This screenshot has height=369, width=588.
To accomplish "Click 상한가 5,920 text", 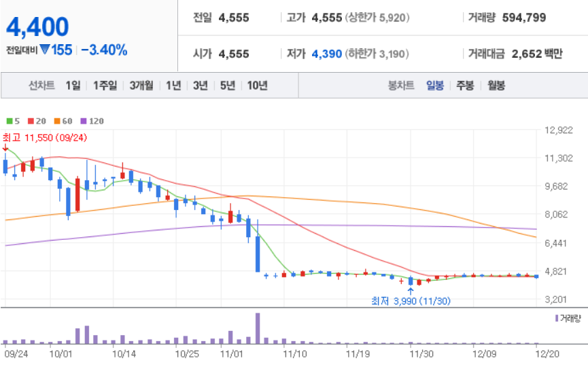I will [377, 18].
